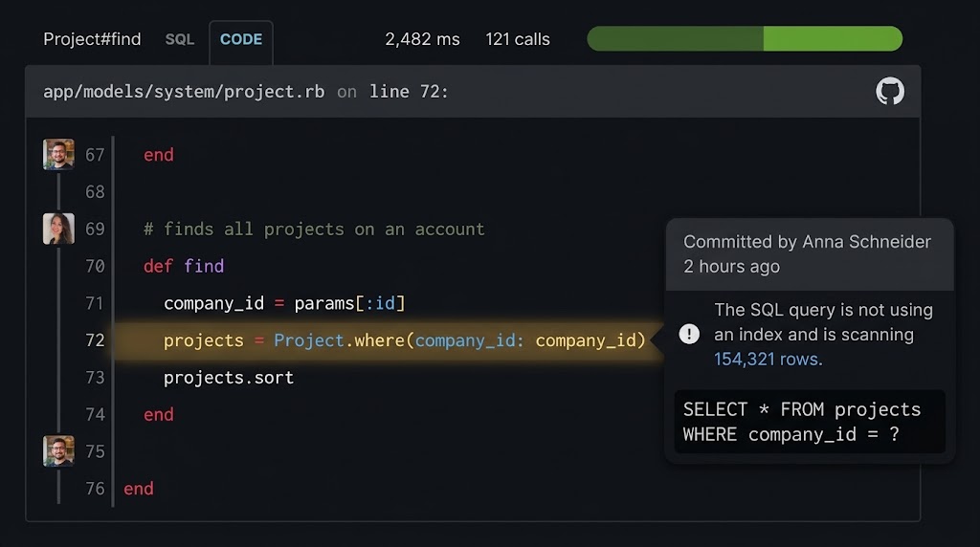The height and width of the screenshot is (547, 980).
Task: Click line number 72
Action: (95, 340)
